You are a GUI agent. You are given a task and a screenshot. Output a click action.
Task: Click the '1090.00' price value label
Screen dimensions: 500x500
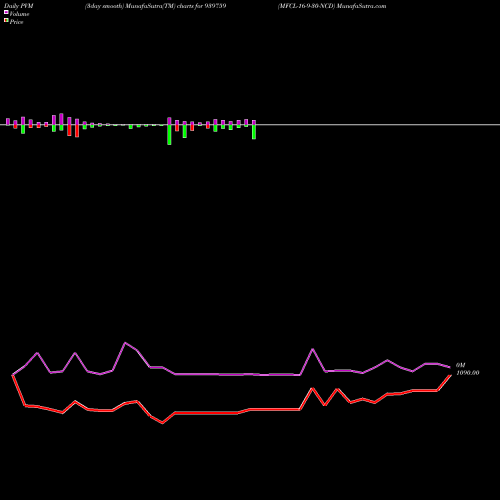click(x=468, y=373)
